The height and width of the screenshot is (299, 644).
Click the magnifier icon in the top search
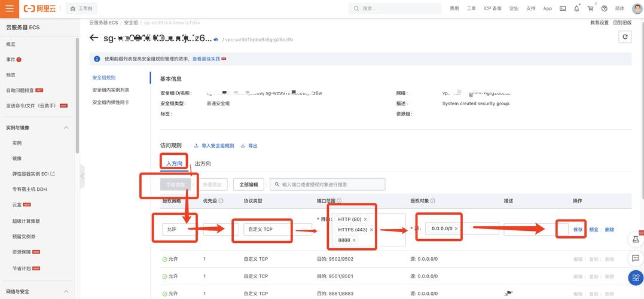coord(356,8)
